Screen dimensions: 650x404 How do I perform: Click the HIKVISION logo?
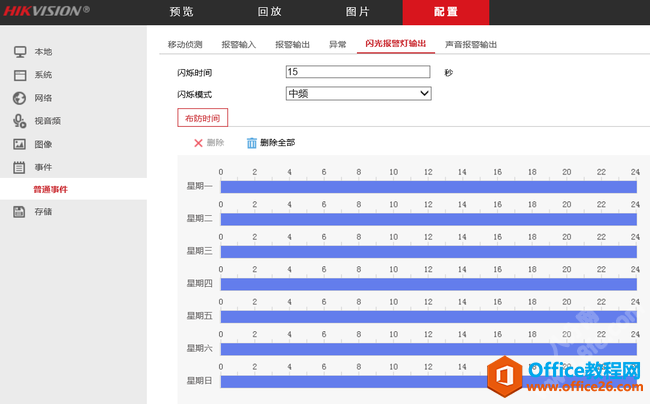[x=46, y=11]
